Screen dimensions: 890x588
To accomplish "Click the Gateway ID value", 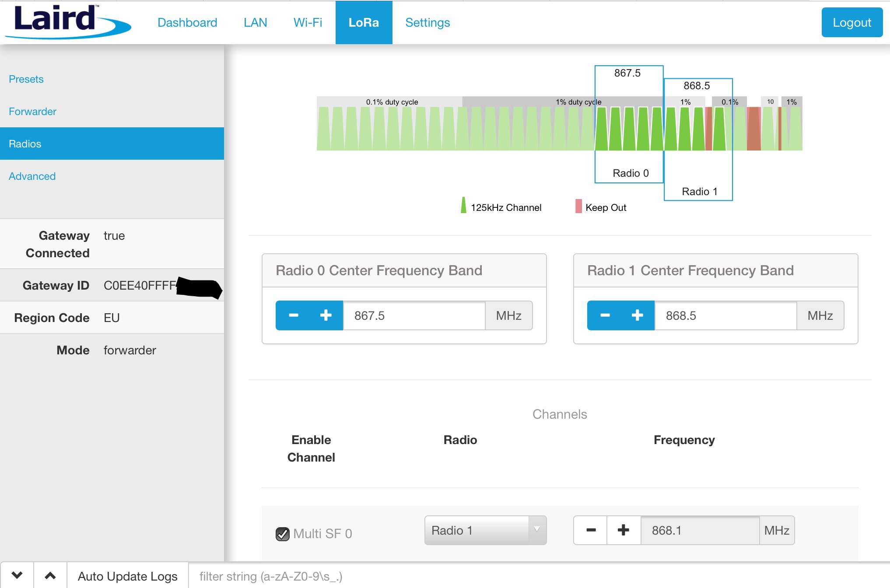I will 140,286.
